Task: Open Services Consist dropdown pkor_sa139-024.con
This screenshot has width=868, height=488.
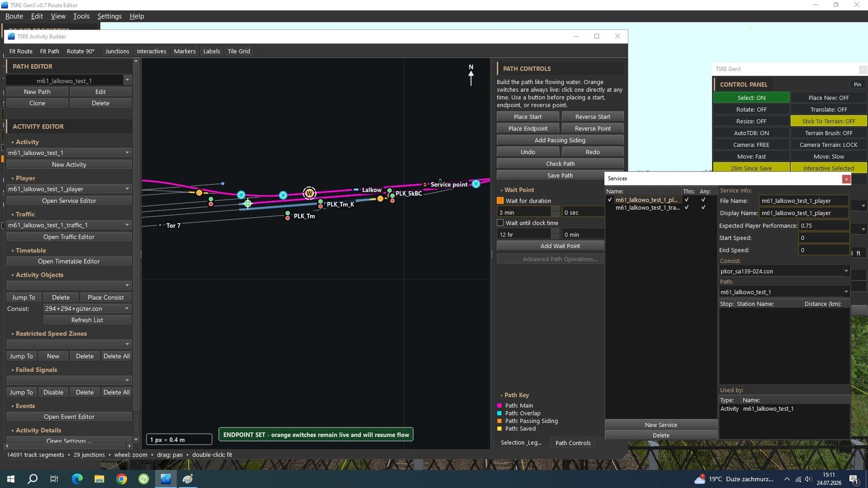Action: click(x=784, y=271)
